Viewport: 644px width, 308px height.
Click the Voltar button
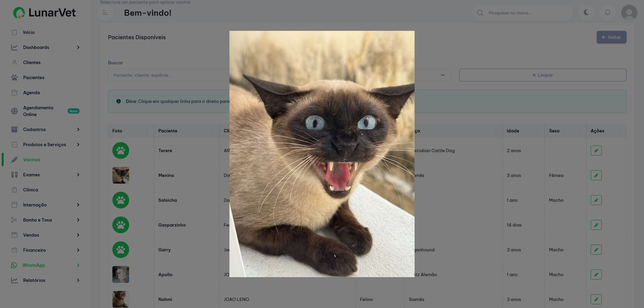611,37
